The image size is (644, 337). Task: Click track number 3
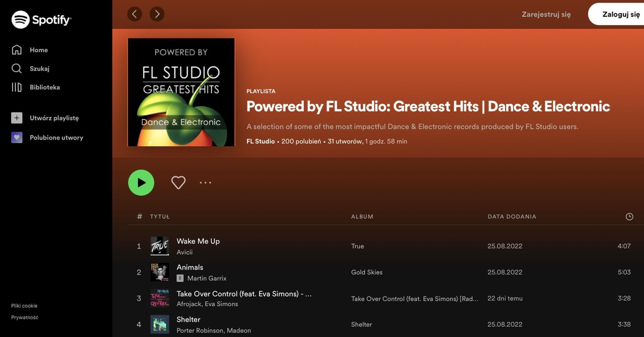click(139, 298)
